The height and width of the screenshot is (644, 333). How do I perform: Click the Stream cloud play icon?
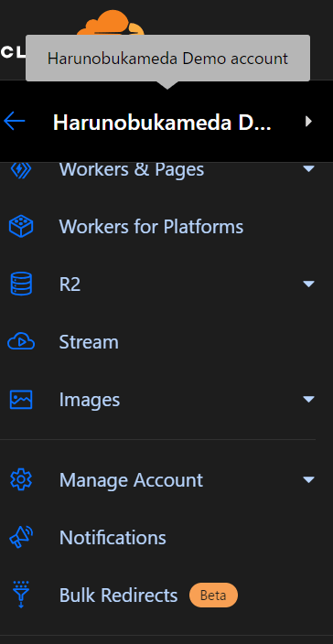coord(21,342)
